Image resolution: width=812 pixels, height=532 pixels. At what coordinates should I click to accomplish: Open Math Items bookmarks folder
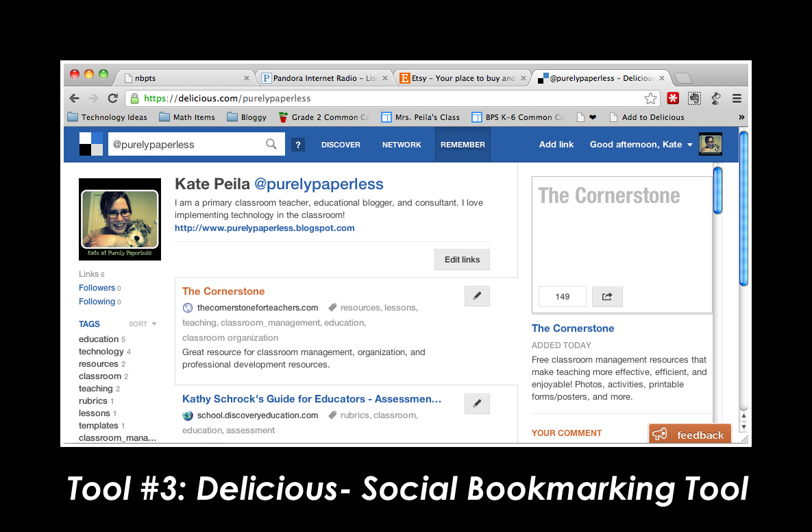(187, 118)
